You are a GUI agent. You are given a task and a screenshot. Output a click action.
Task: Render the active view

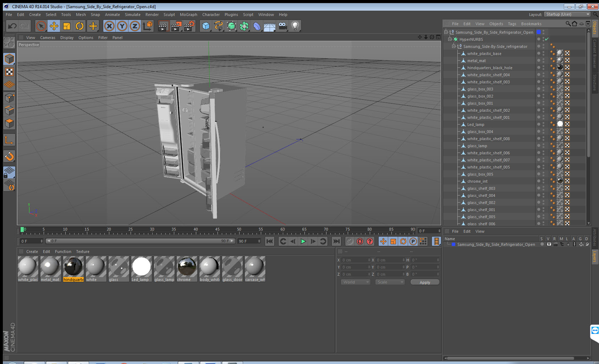coord(163,26)
